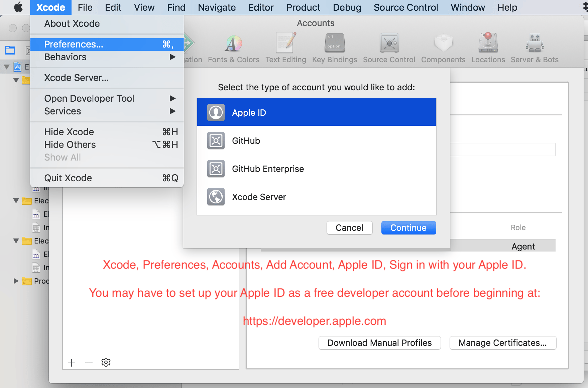Open the Find menu
This screenshot has width=588, height=388.
176,7
